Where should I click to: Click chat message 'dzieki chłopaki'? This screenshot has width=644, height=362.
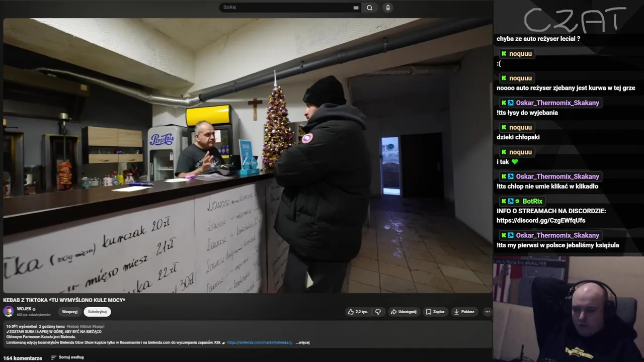[x=518, y=137]
